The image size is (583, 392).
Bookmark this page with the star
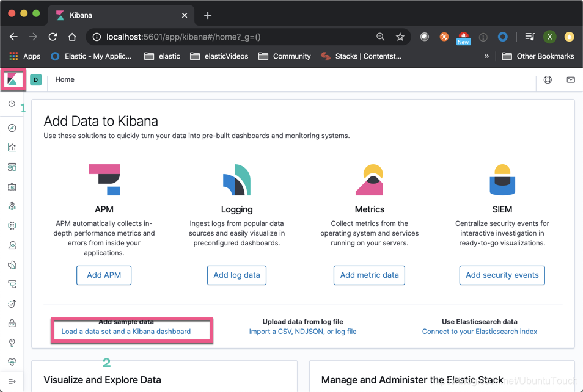[400, 37]
